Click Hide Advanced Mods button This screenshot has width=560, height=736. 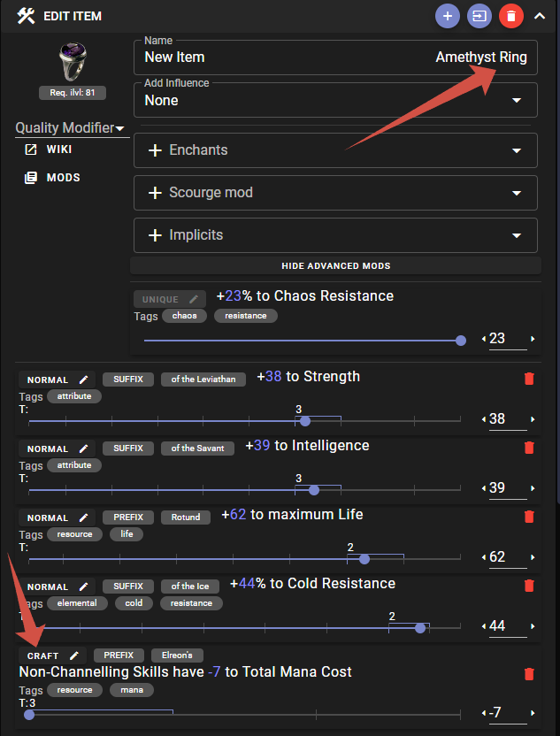tap(335, 265)
